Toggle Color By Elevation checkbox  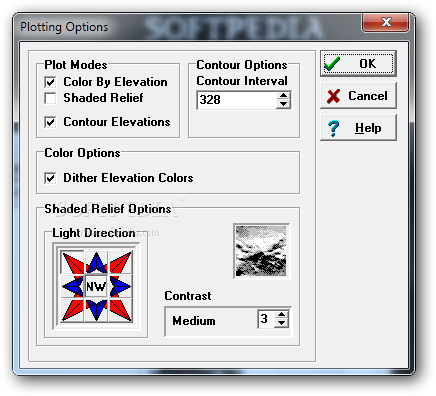[x=50, y=82]
